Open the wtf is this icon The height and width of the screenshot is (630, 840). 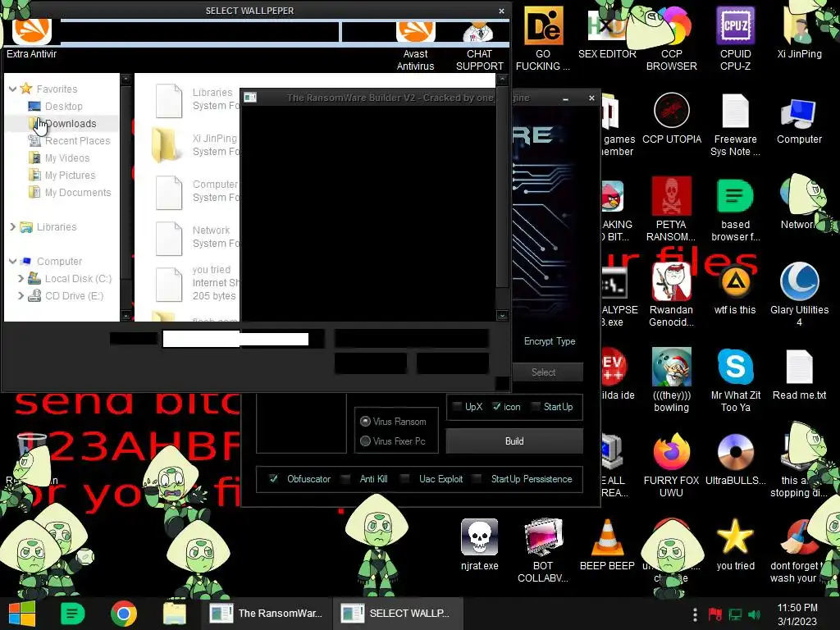pyautogui.click(x=735, y=289)
